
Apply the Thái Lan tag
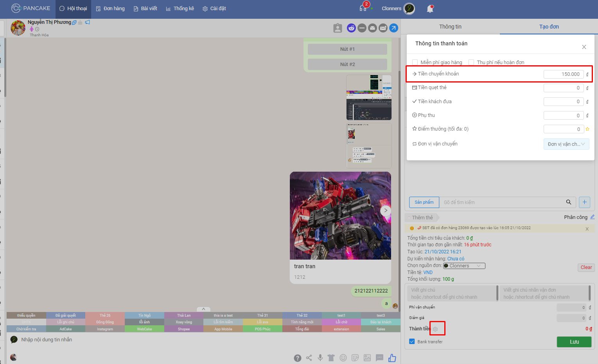click(184, 316)
